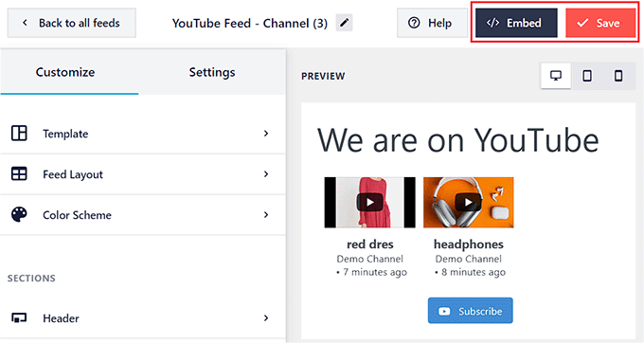Image resolution: width=644 pixels, height=343 pixels.
Task: Go back to all feeds
Action: coord(71,23)
